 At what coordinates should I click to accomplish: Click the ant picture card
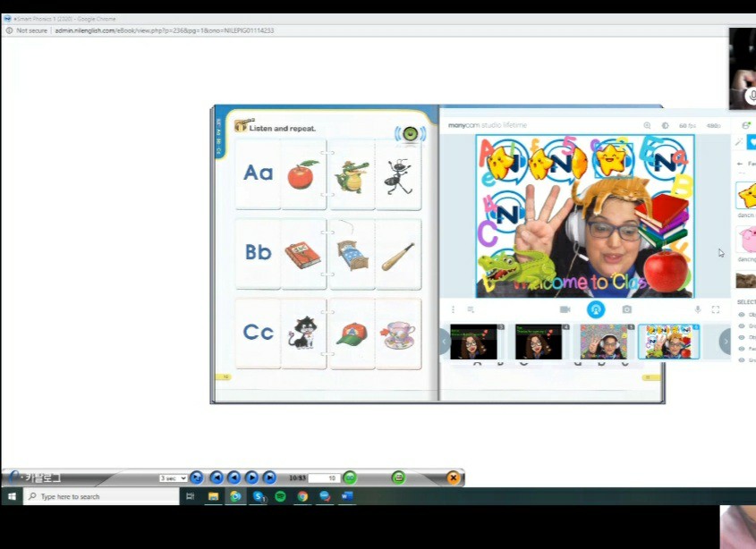398,174
